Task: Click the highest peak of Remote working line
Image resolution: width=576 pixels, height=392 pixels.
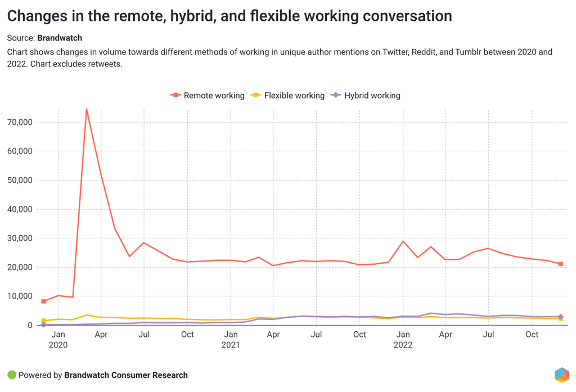Action: click(87, 109)
